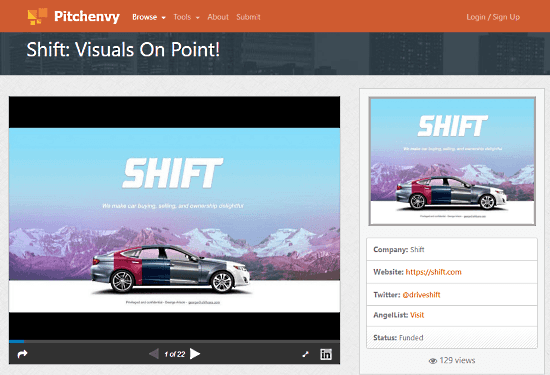Go to previous slide arrow
Image resolution: width=550 pixels, height=375 pixels.
click(154, 354)
